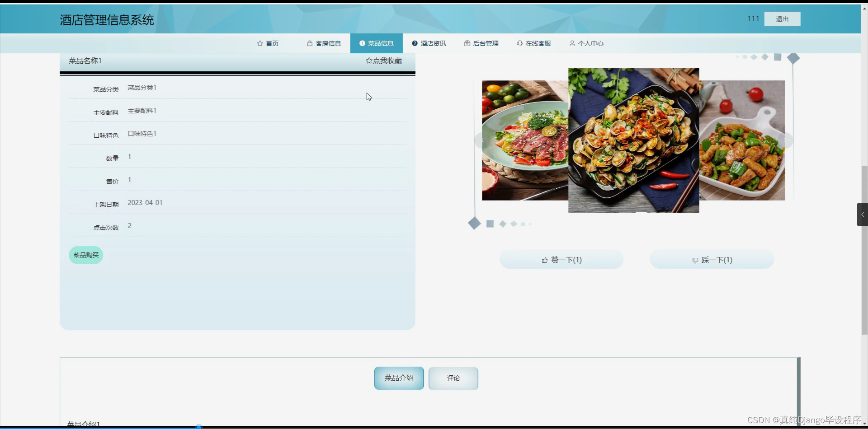Click the home icon next to 首页

[260, 43]
